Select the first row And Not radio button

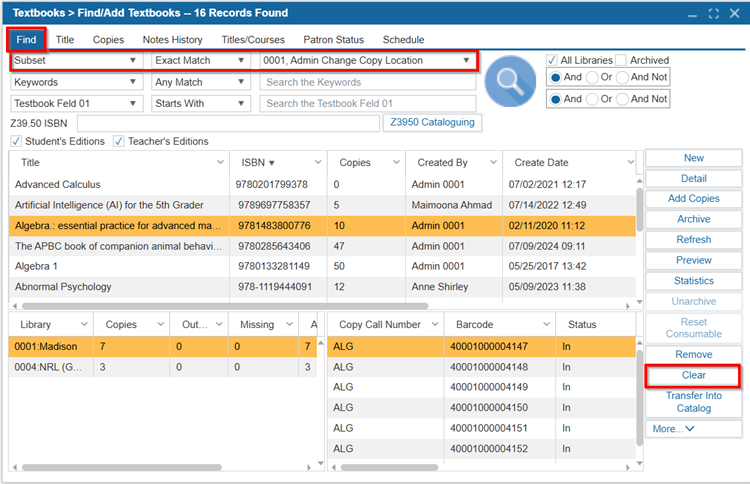(x=622, y=77)
